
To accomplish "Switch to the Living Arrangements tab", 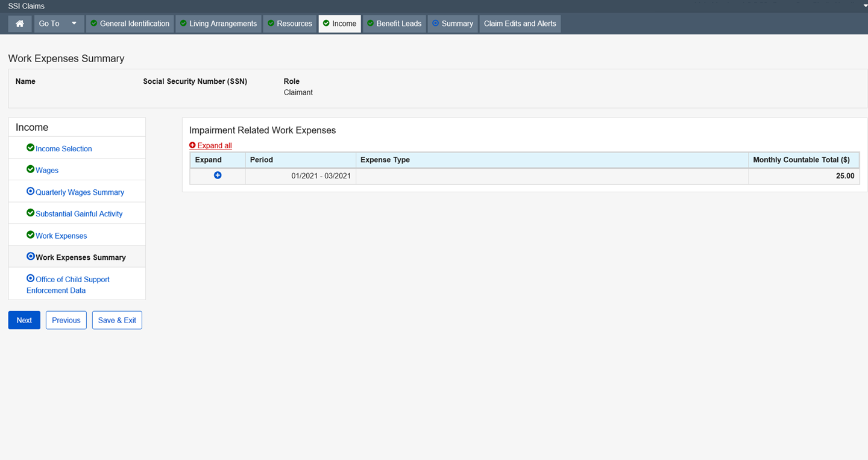I will 218,24.
